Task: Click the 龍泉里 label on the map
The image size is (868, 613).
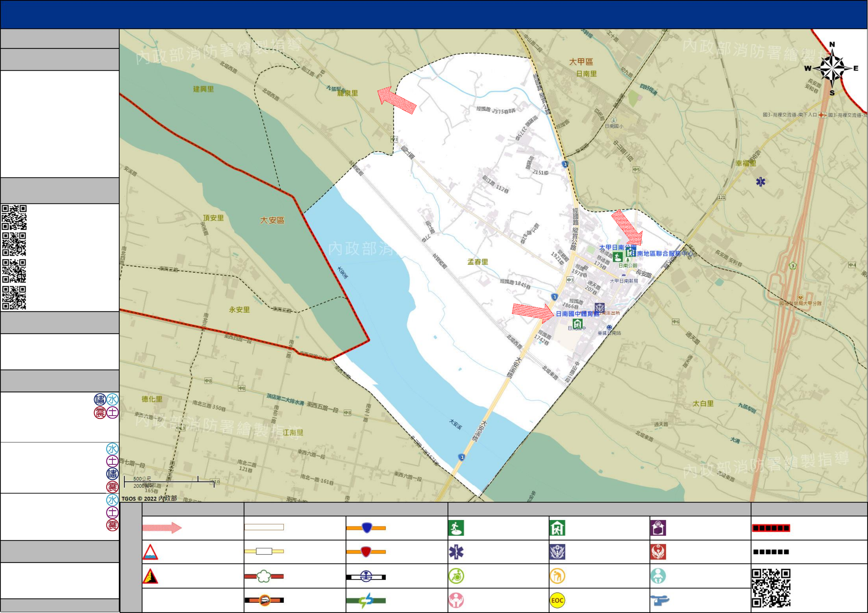Action: [x=348, y=93]
